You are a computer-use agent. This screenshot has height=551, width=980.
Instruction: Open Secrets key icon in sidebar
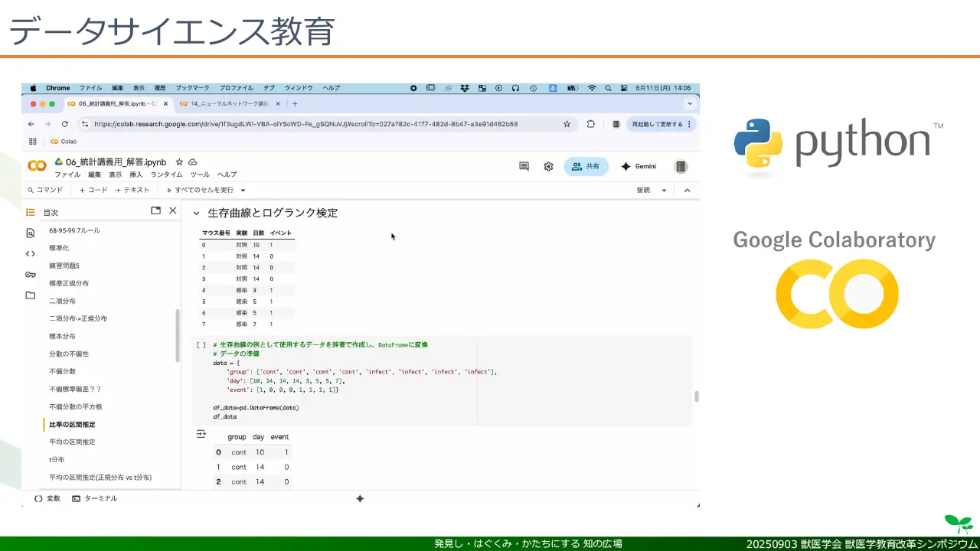pos(31,275)
